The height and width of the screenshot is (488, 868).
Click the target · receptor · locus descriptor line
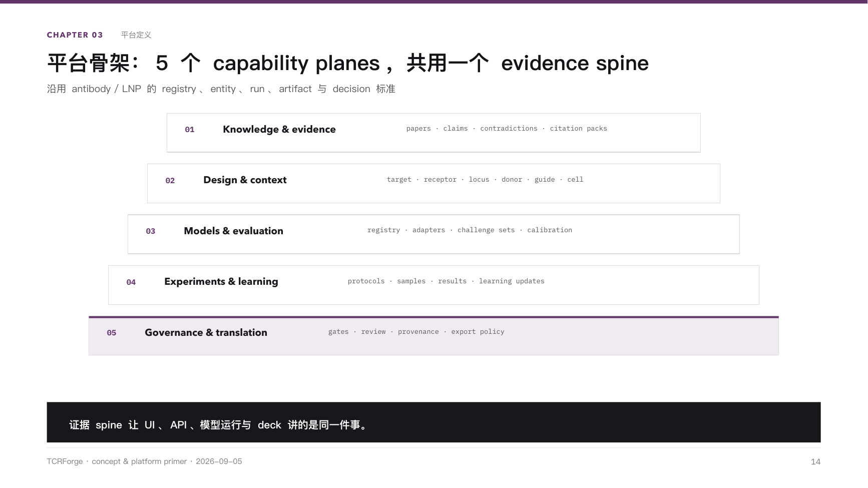[x=485, y=180]
